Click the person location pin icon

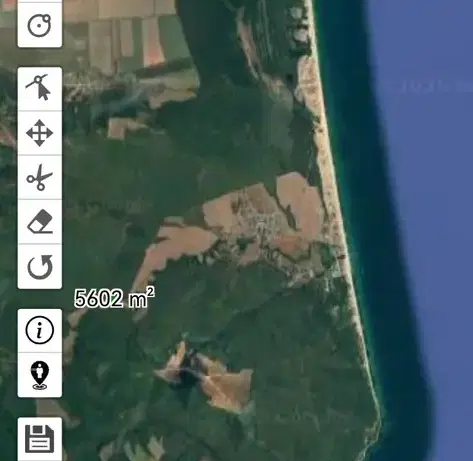point(40,375)
